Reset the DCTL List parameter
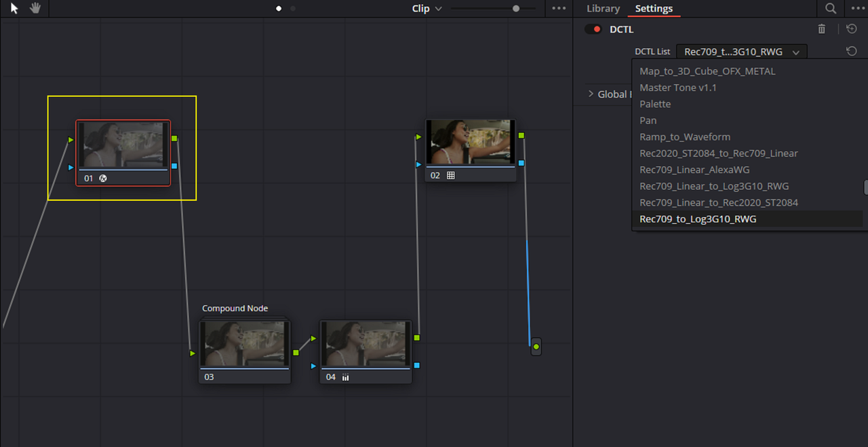The height and width of the screenshot is (447, 868). coord(852,52)
